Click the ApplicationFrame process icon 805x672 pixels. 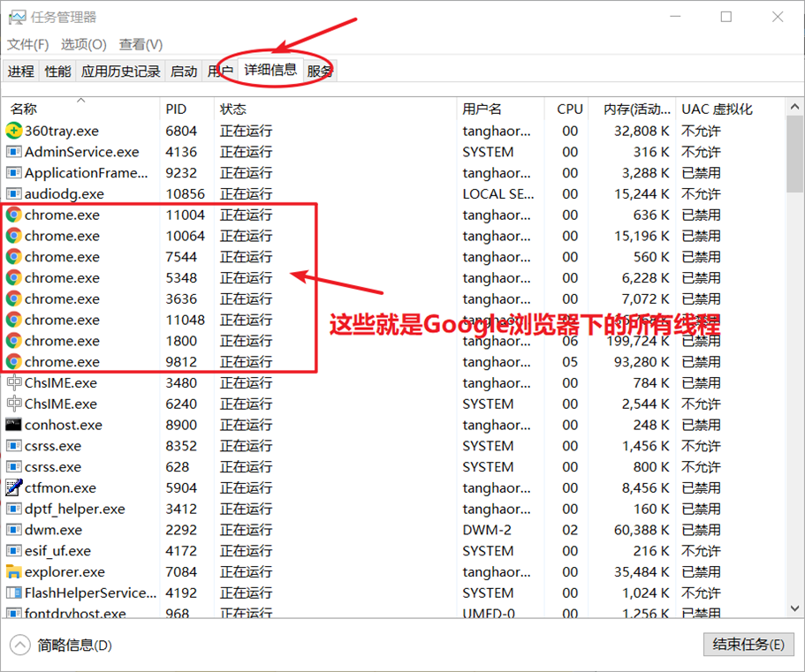(14, 173)
